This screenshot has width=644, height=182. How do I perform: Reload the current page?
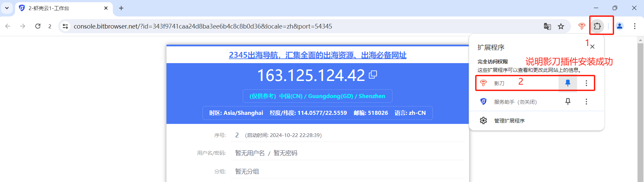pyautogui.click(x=38, y=26)
